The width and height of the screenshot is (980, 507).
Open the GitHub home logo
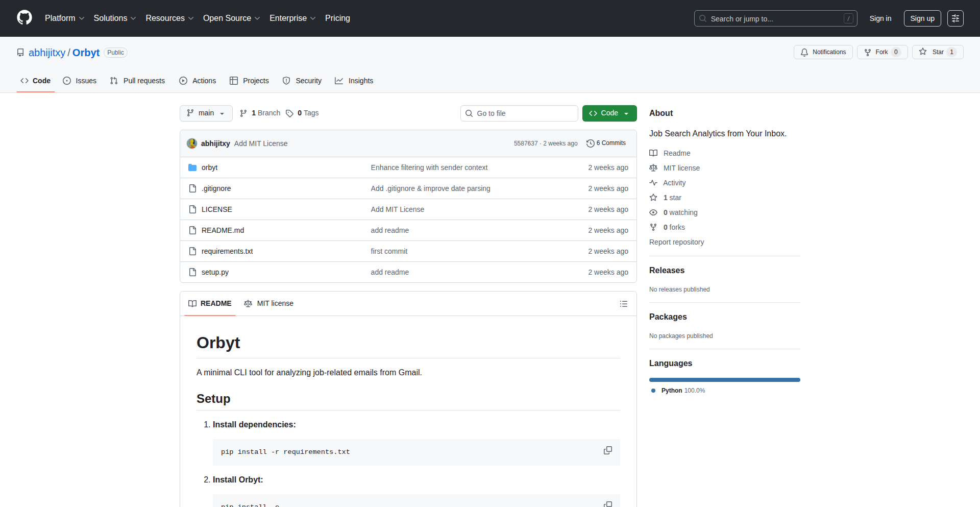[x=23, y=18]
